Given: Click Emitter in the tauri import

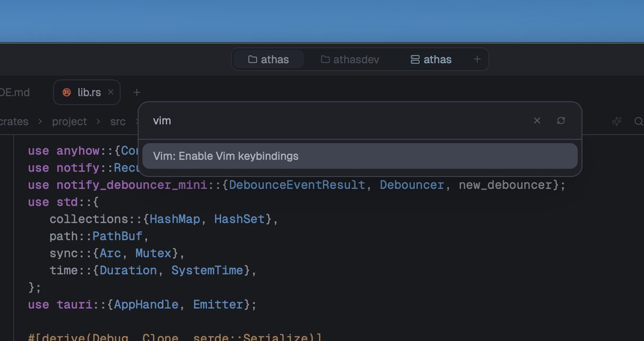Looking at the screenshot, I should (218, 305).
